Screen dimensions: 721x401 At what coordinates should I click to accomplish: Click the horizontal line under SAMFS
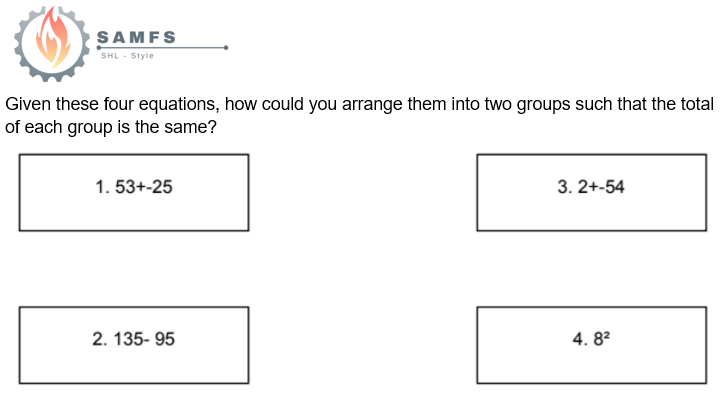162,47
